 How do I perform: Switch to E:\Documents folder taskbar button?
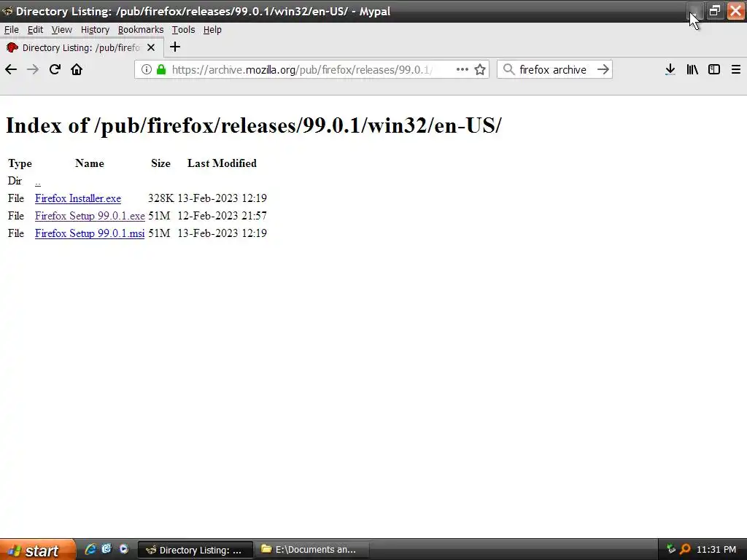coord(312,550)
